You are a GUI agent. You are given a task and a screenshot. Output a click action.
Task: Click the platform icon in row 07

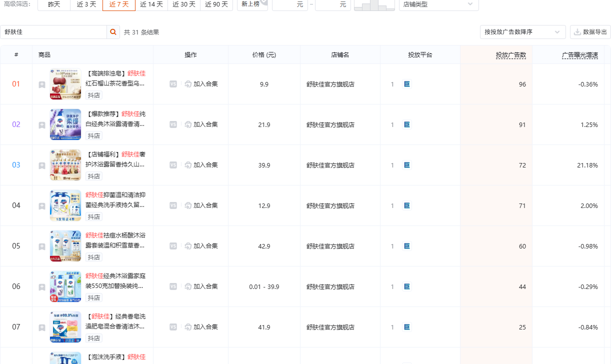tap(407, 327)
